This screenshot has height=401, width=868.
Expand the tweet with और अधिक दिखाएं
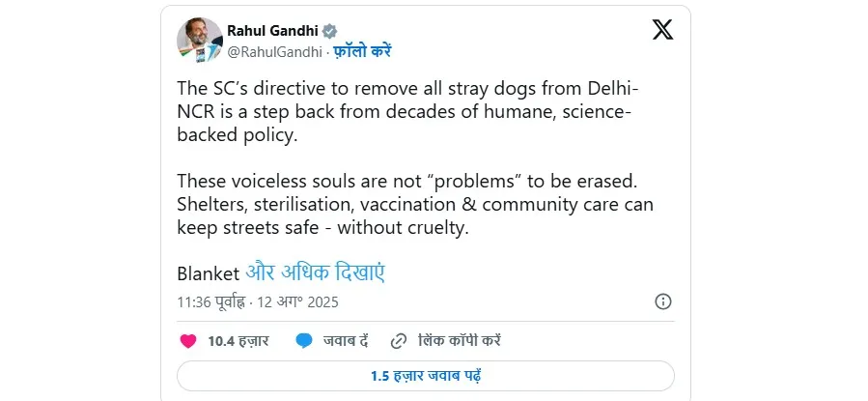point(315,272)
